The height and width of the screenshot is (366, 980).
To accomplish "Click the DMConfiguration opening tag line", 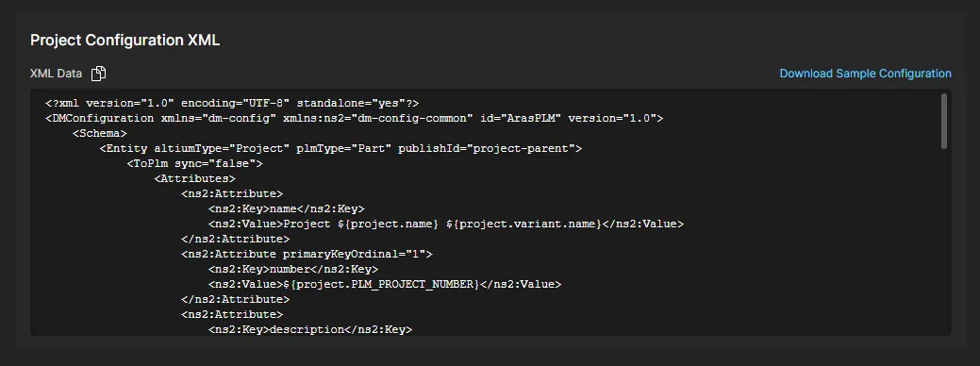I will pos(354,118).
